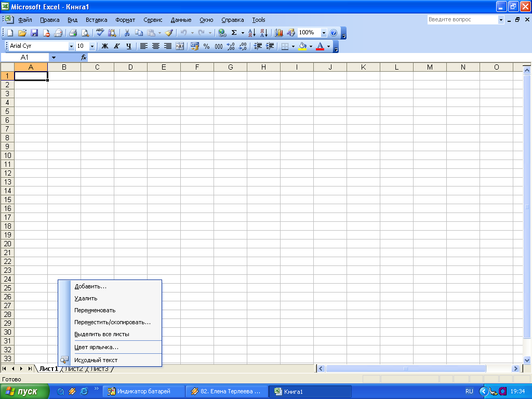Toggle bold Ж formatting

[105, 46]
